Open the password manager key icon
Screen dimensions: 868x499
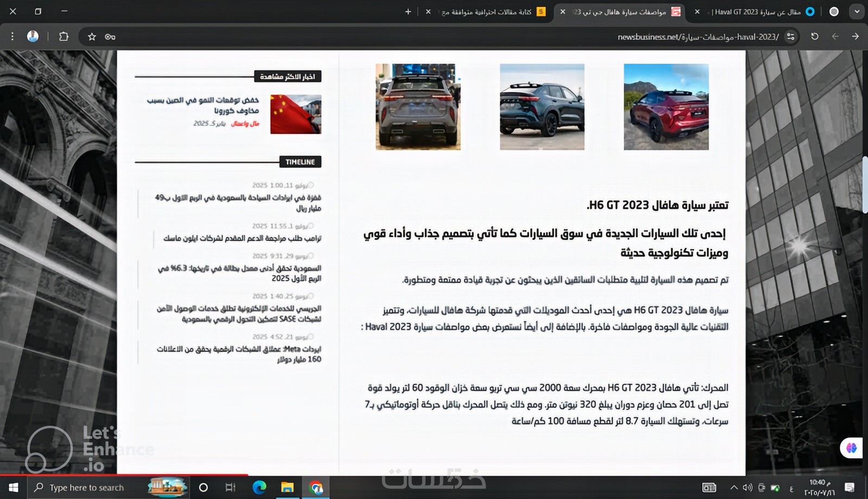(110, 36)
